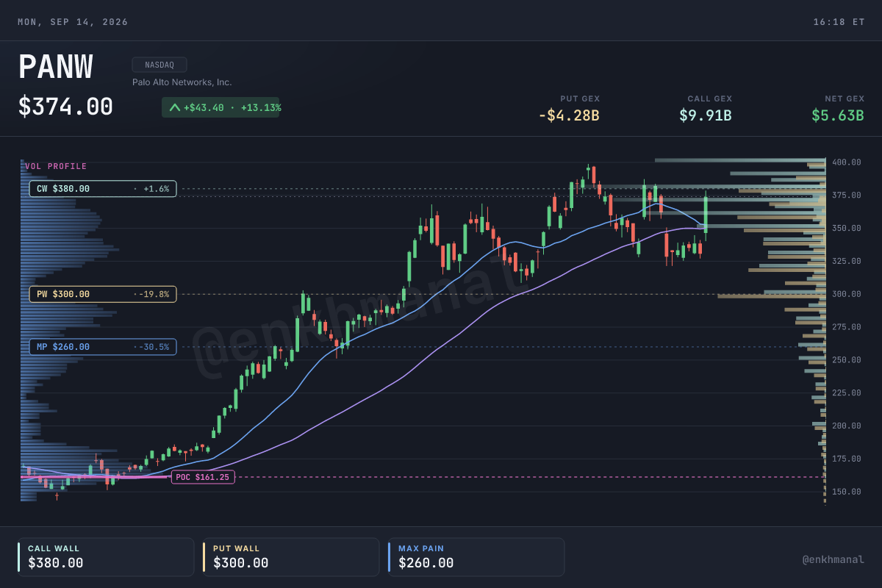Click the PANW ticker symbol
882x588 pixels.
coord(56,68)
